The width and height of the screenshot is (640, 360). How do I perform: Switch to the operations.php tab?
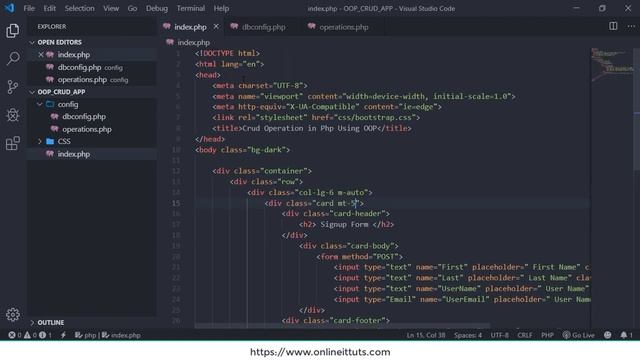344,27
